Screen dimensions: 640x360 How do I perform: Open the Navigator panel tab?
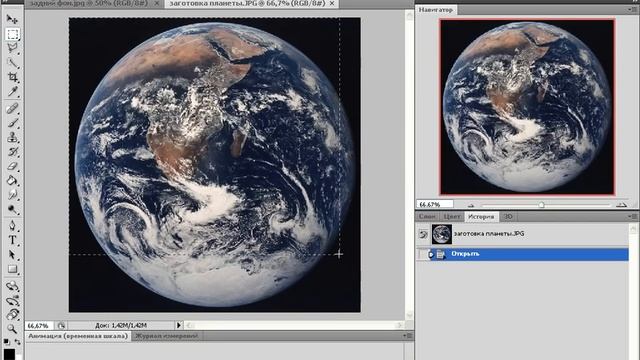[436, 10]
